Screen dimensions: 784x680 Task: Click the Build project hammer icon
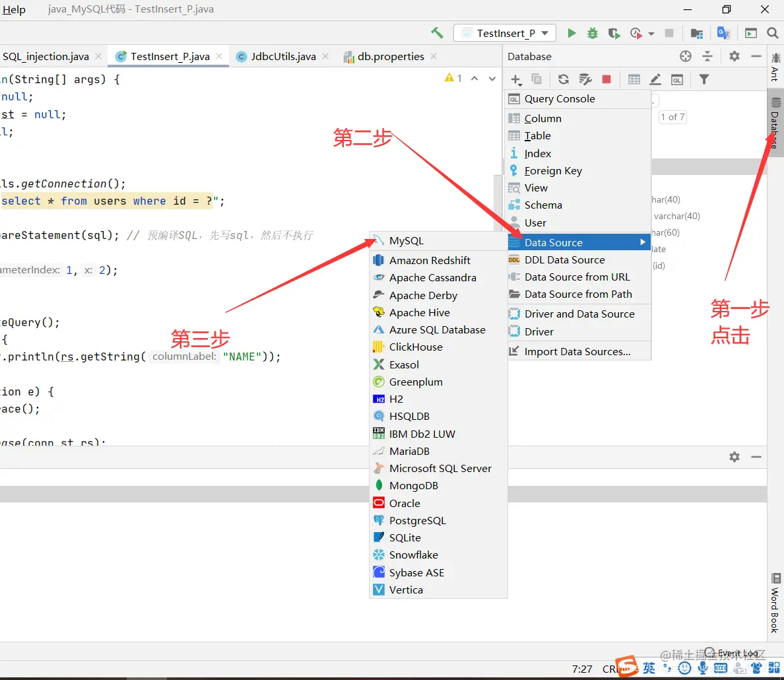(437, 33)
